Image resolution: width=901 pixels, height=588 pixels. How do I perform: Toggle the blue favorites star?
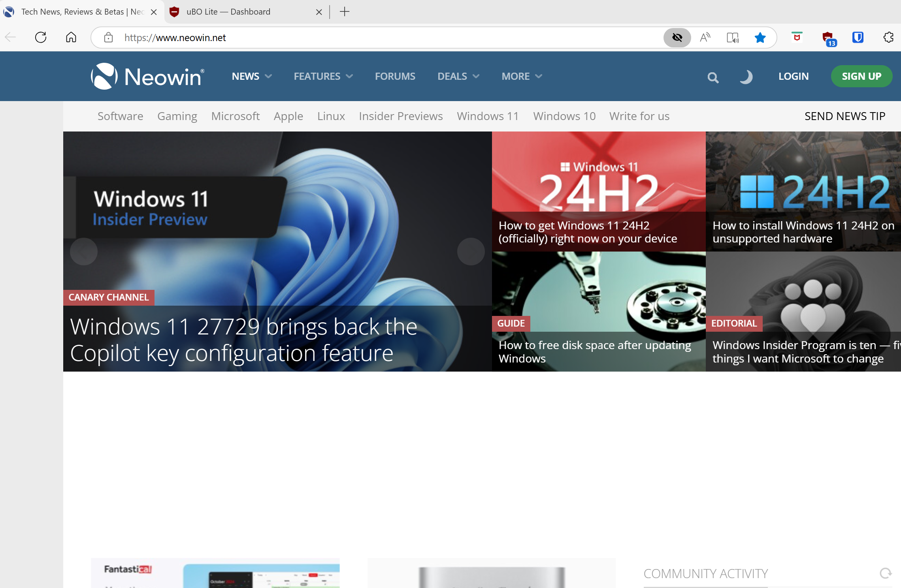coord(760,38)
